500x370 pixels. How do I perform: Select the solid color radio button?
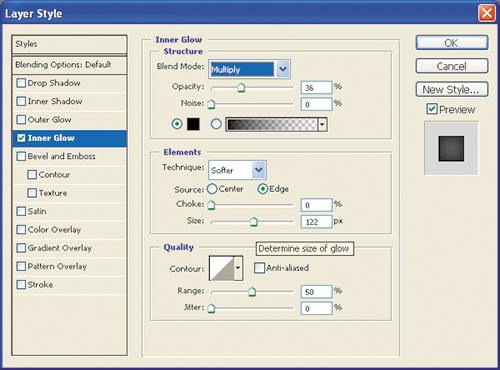tap(177, 124)
